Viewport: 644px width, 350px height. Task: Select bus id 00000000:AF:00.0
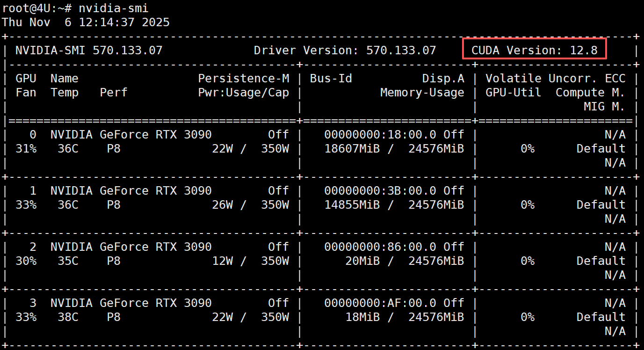380,303
